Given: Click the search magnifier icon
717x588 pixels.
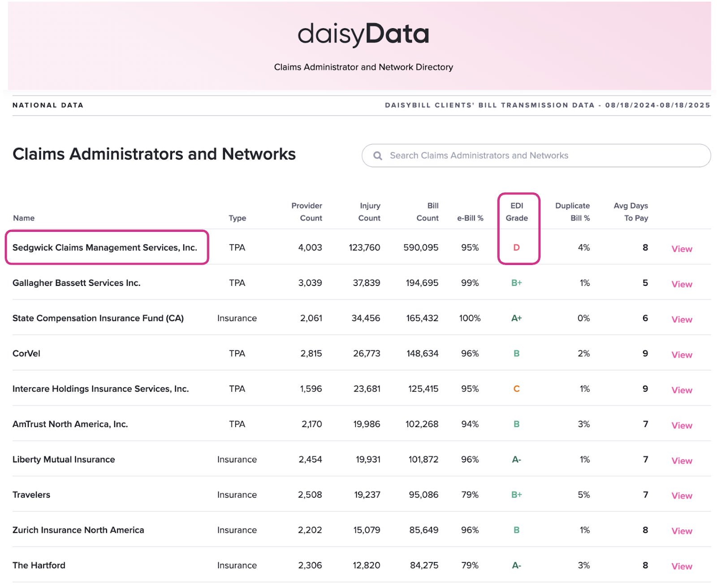Looking at the screenshot, I should tap(378, 156).
